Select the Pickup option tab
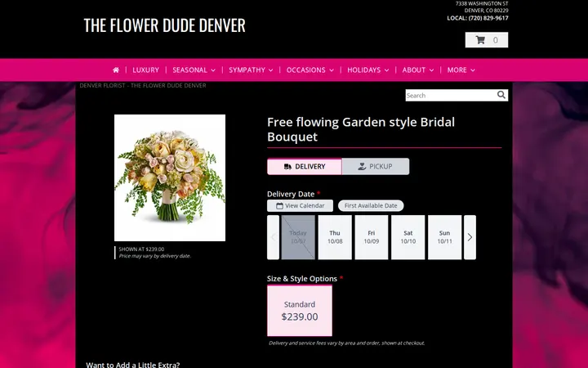The height and width of the screenshot is (368, 588). pyautogui.click(x=376, y=167)
